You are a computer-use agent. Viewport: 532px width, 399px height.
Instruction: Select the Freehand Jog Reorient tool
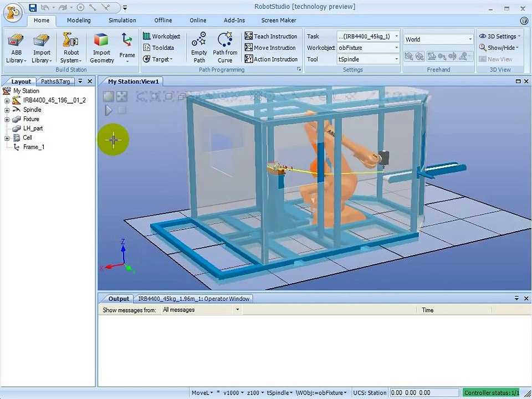point(452,57)
